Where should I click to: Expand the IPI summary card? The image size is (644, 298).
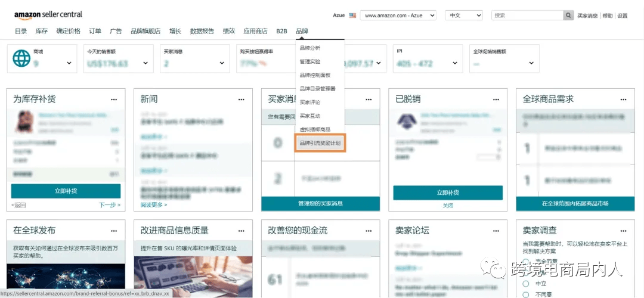click(454, 63)
